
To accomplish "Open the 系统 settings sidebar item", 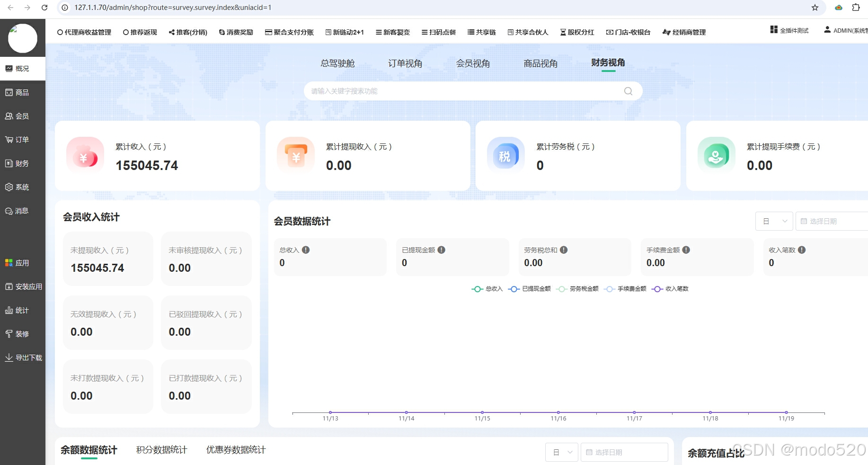I will 22,187.
